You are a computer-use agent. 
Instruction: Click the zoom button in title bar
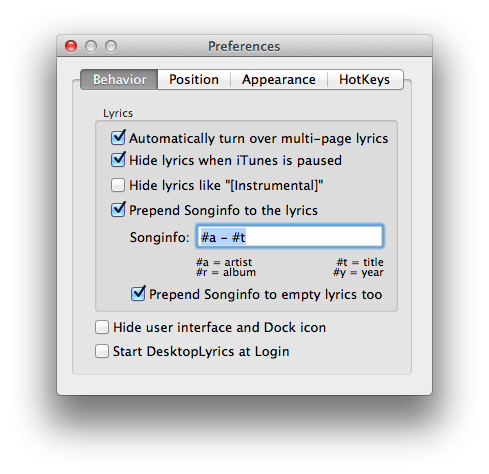[x=111, y=46]
